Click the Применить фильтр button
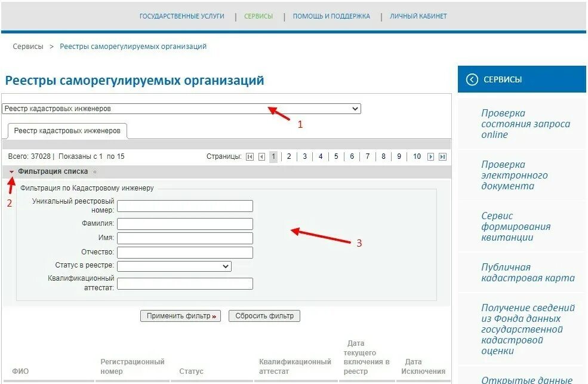Viewport: 588px width, 384px height. 180,316
